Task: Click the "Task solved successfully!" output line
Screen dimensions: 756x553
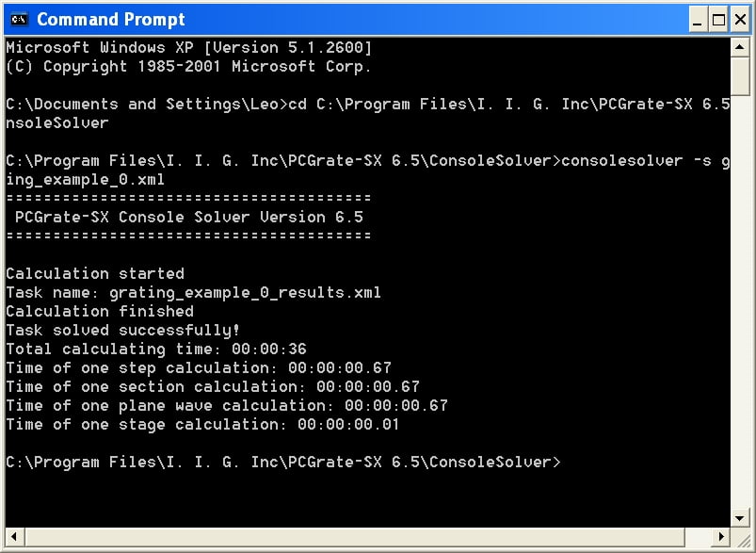Action: coord(123,331)
